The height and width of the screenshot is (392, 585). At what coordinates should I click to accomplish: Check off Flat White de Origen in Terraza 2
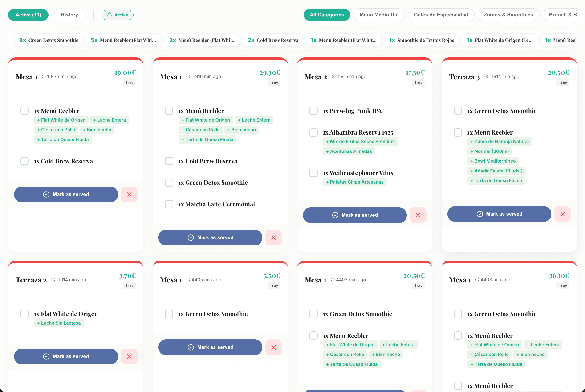click(24, 314)
